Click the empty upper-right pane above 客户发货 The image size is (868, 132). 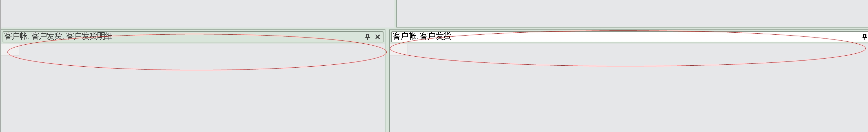point(633,13)
